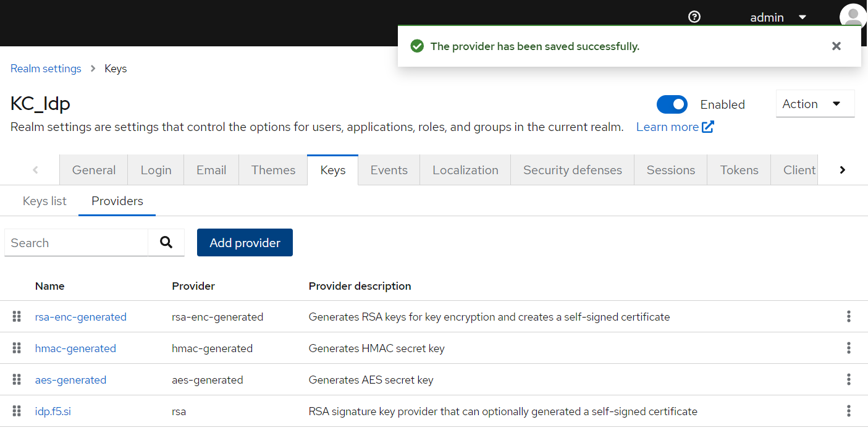
Task: Click drag handle of aes-generated row
Action: click(17, 380)
